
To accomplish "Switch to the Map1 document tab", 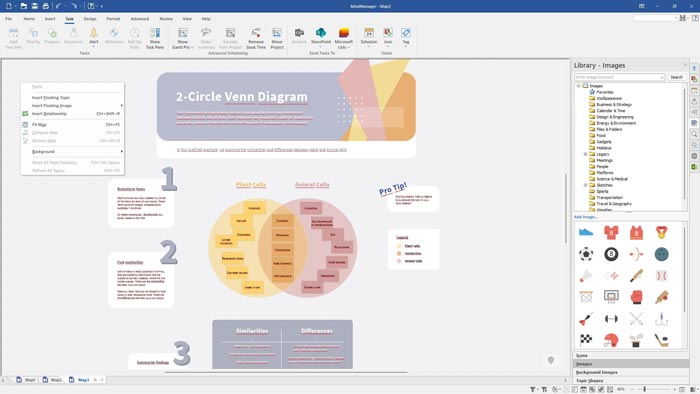I will (x=26, y=380).
